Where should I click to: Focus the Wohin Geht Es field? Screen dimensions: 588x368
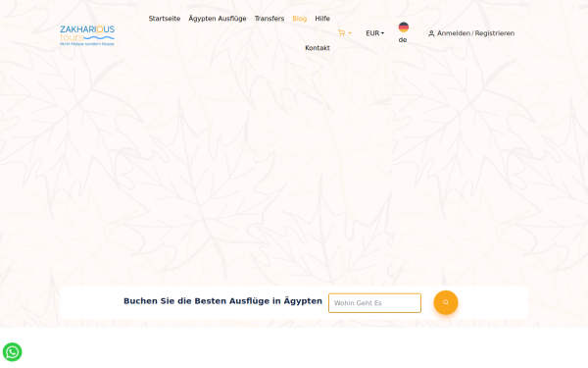point(374,303)
